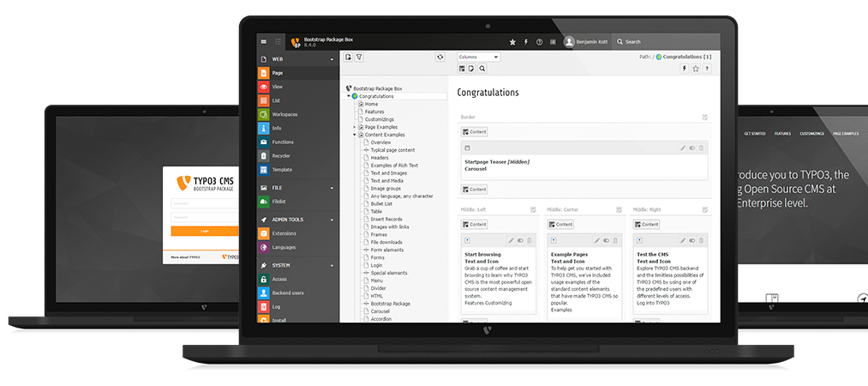The image size is (868, 386).
Task: Open the Recycler module
Action: pyautogui.click(x=281, y=155)
